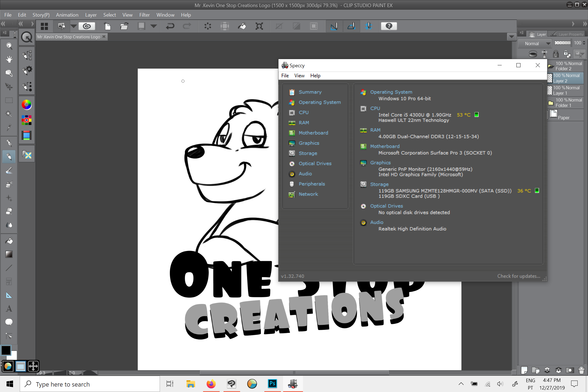Select the Hand move tool
Image resolution: width=588 pixels, height=392 pixels.
tap(9, 59)
